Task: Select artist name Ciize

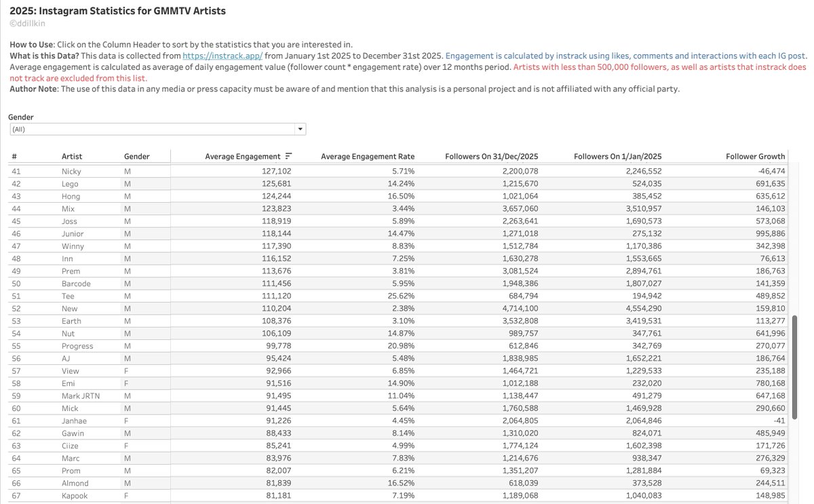Action: point(71,446)
